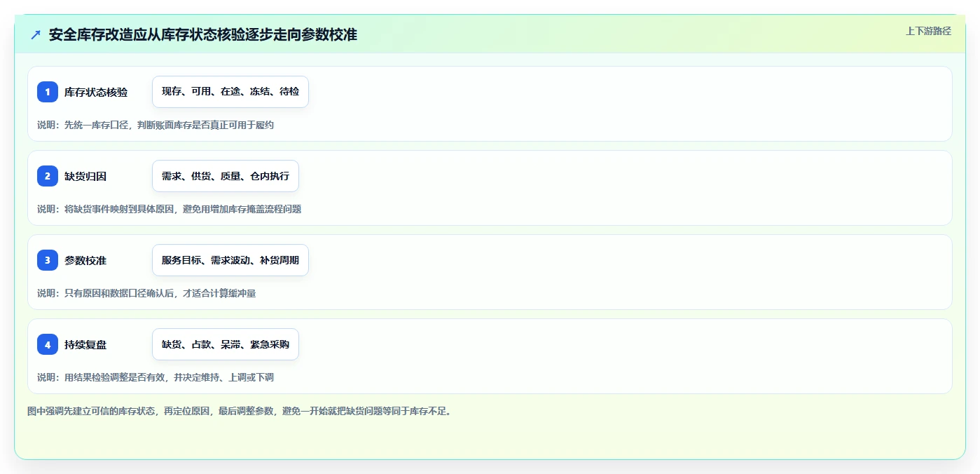Click the note 用结果检验调整是否有效
Image resolution: width=980 pixels, height=474 pixels.
coord(156,377)
